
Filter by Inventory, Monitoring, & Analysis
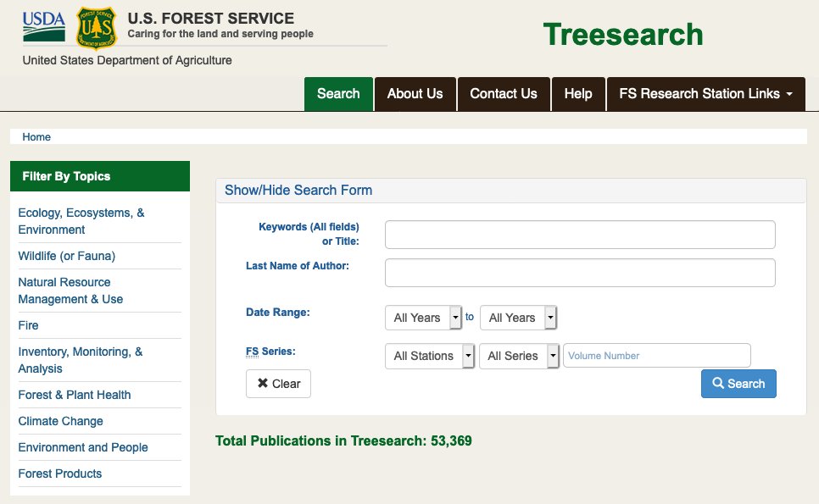tap(81, 360)
